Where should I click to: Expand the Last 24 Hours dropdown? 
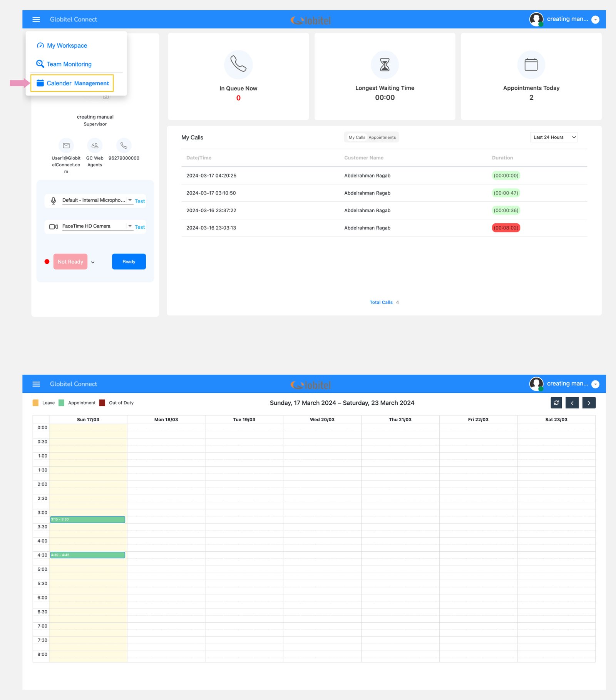553,137
